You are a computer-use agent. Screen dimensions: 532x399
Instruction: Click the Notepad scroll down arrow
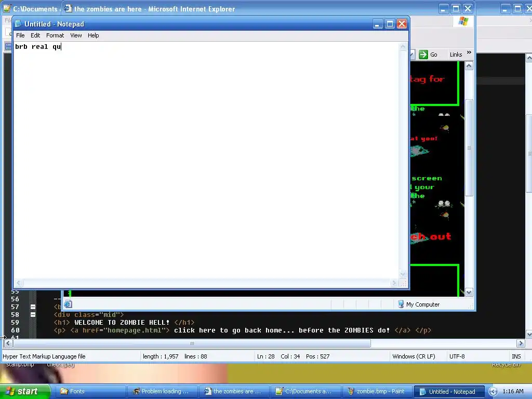(403, 274)
